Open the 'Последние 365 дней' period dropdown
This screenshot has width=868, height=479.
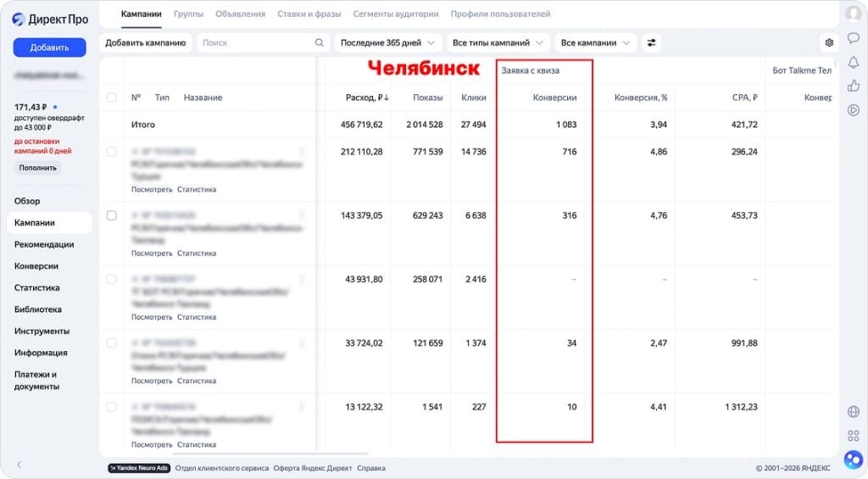[x=388, y=42]
